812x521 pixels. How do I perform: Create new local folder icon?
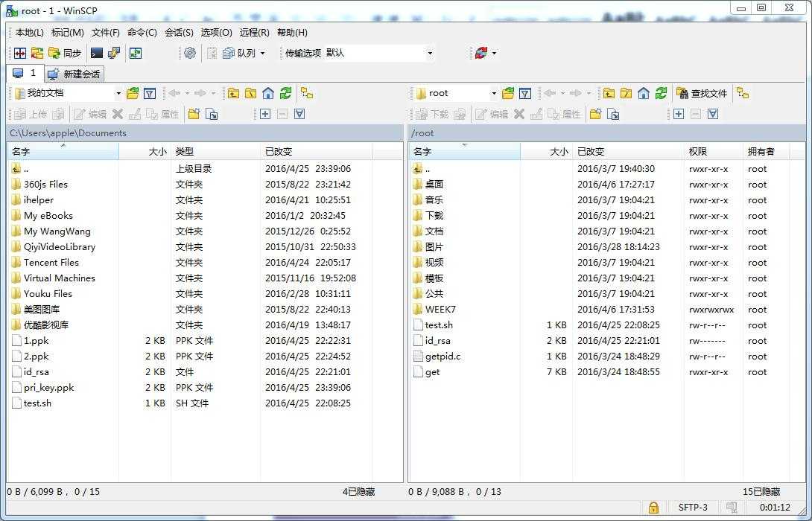[194, 114]
